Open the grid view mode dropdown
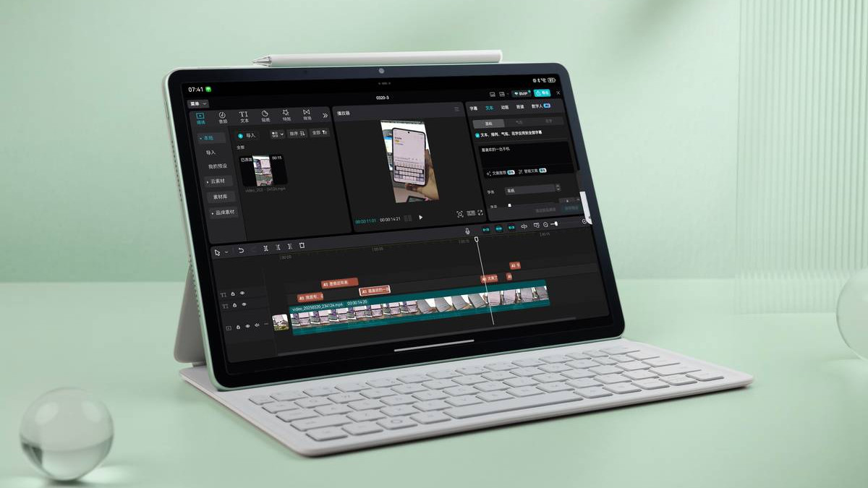The height and width of the screenshot is (488, 868). pyautogui.click(x=277, y=134)
